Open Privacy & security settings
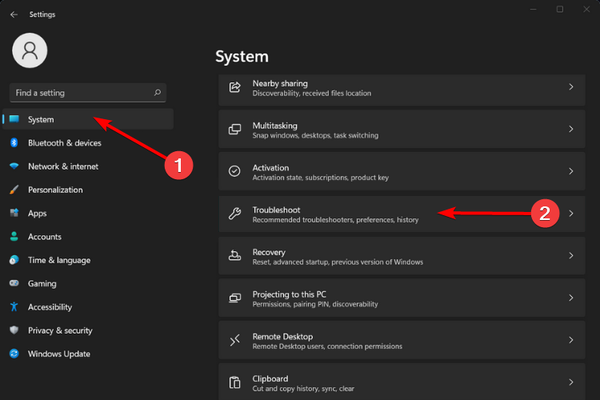 (x=60, y=330)
